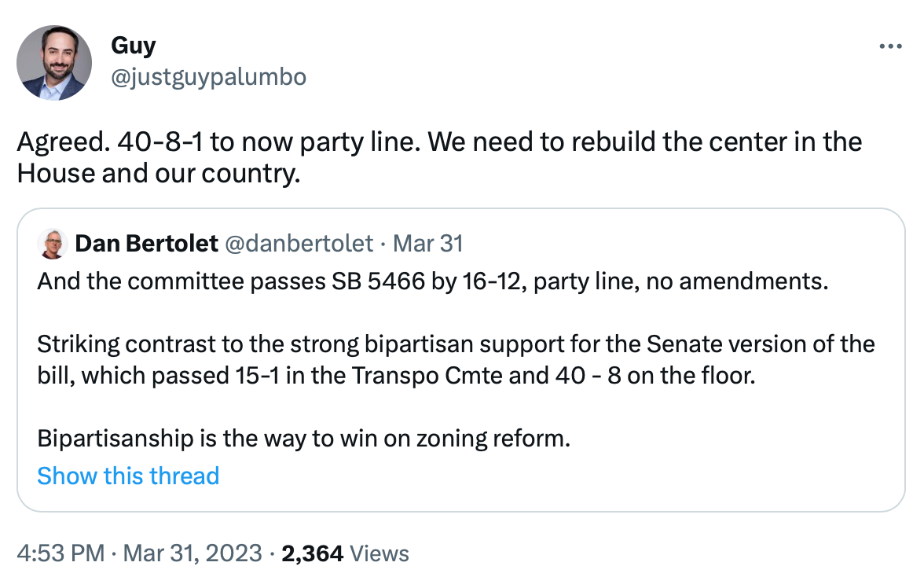924x577 pixels.
Task: Click the "House and our country." text line
Action: (x=159, y=174)
